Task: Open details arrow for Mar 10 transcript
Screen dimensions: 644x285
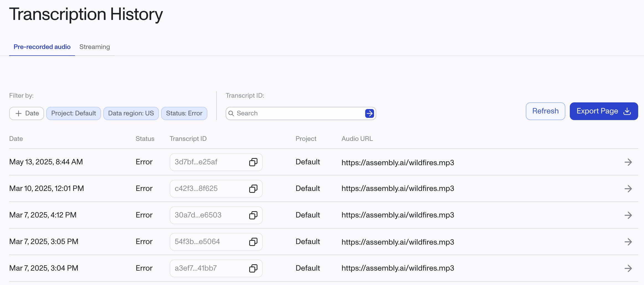Action: pyautogui.click(x=628, y=189)
